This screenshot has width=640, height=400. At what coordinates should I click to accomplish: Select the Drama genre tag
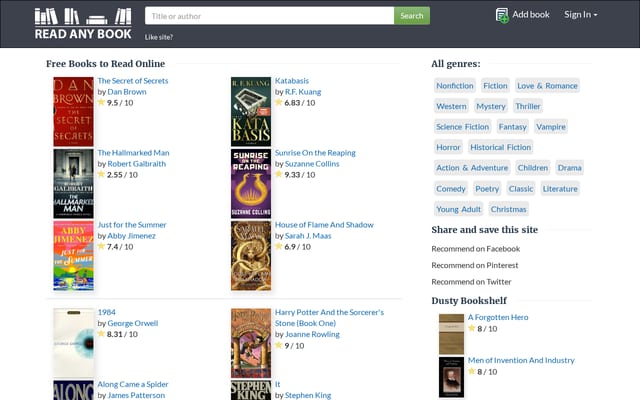click(569, 168)
